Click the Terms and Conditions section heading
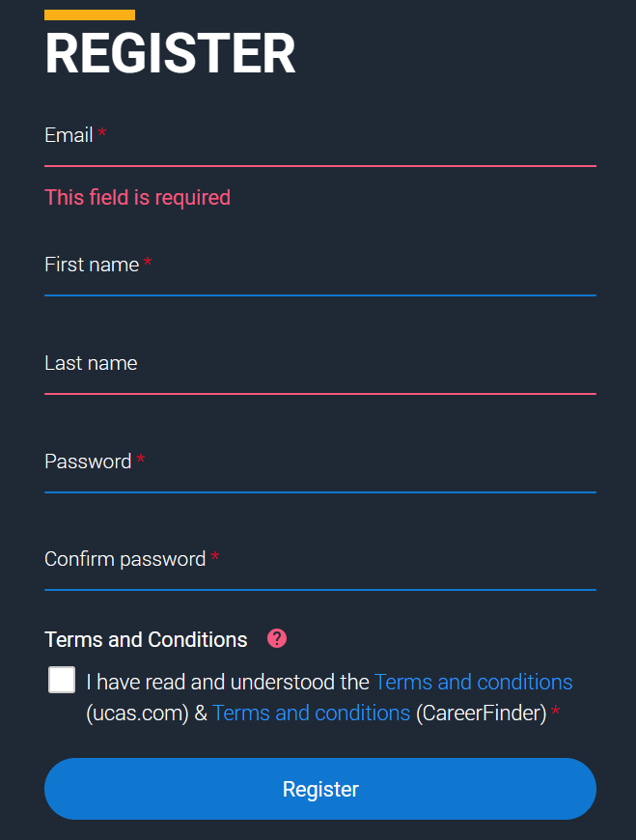 point(146,639)
